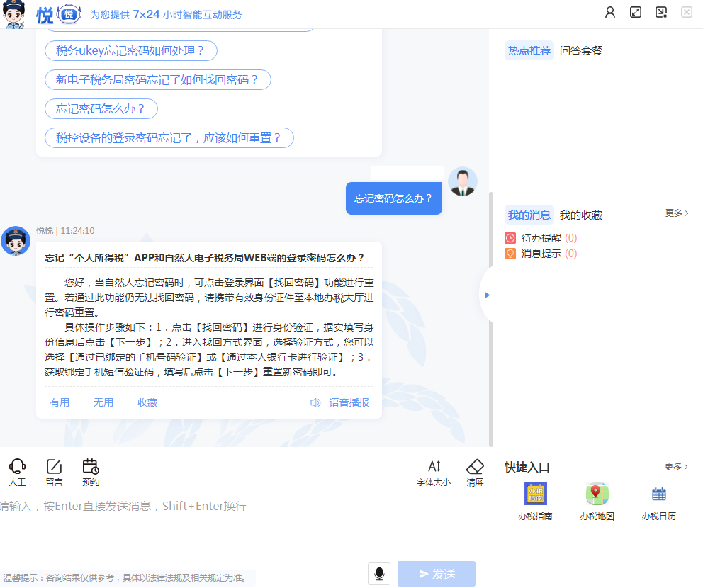Open 办税指南 quick entry
This screenshot has width=703, height=588.
pos(535,502)
